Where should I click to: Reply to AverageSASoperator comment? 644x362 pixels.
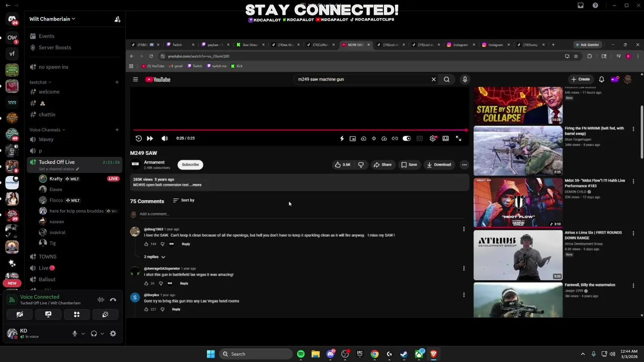[184, 283]
